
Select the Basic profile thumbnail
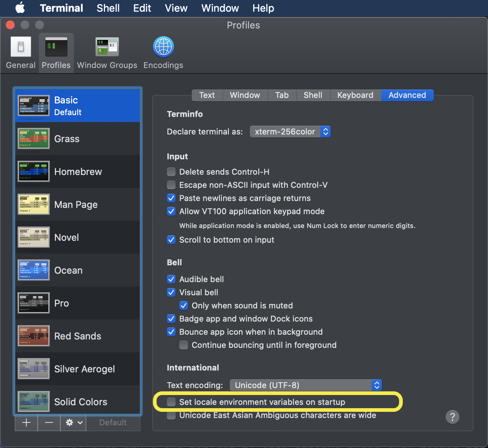[x=33, y=105]
